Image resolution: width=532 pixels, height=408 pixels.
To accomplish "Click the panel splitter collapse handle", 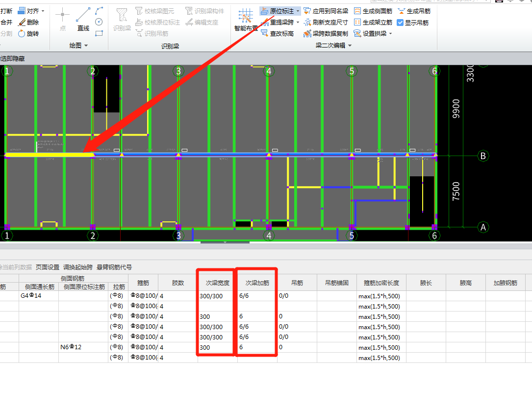I will [225, 242].
